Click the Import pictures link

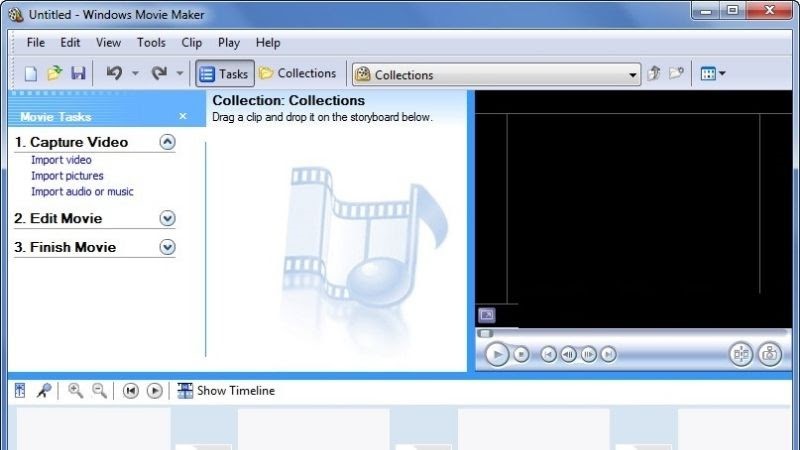pos(67,176)
